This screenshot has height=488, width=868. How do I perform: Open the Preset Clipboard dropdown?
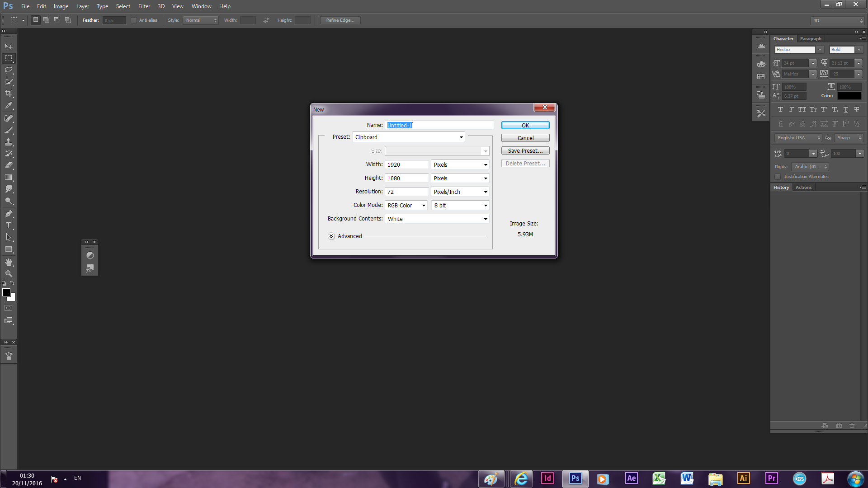tap(408, 137)
